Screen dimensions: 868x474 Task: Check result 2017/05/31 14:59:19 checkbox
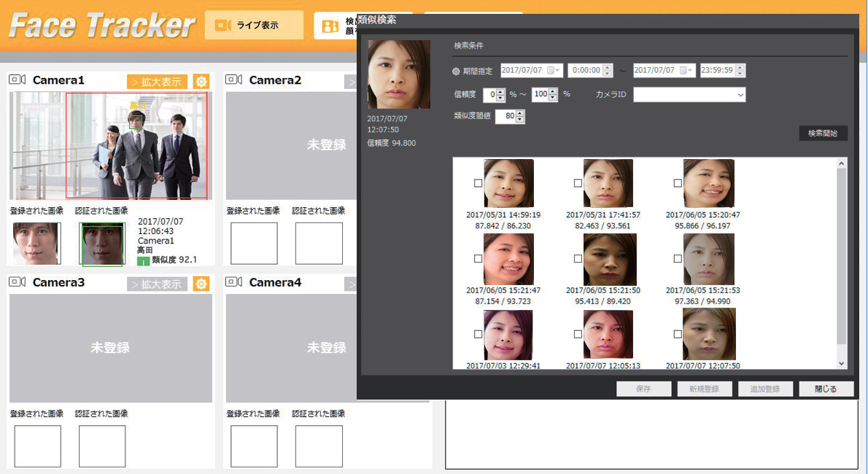pos(478,183)
